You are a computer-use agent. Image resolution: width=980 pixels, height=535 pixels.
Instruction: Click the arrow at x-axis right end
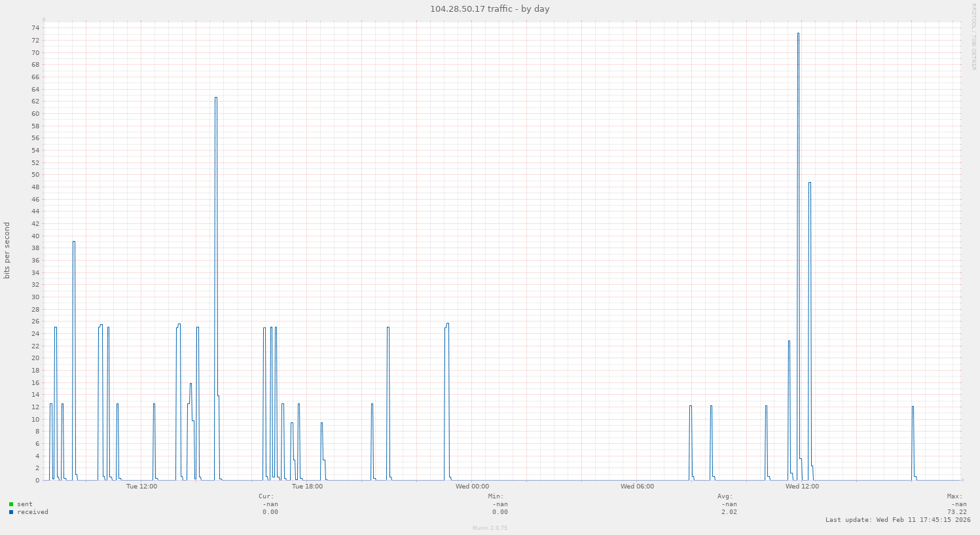(962, 480)
